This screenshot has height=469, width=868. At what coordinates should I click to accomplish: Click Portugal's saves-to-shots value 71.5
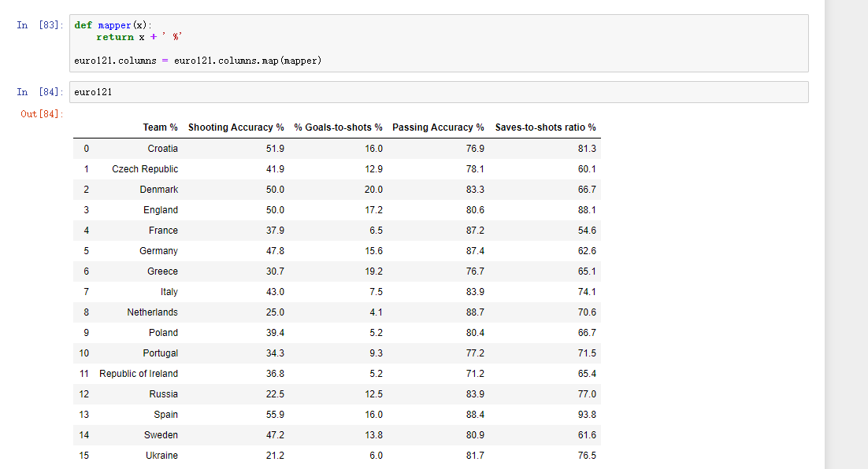click(x=587, y=353)
